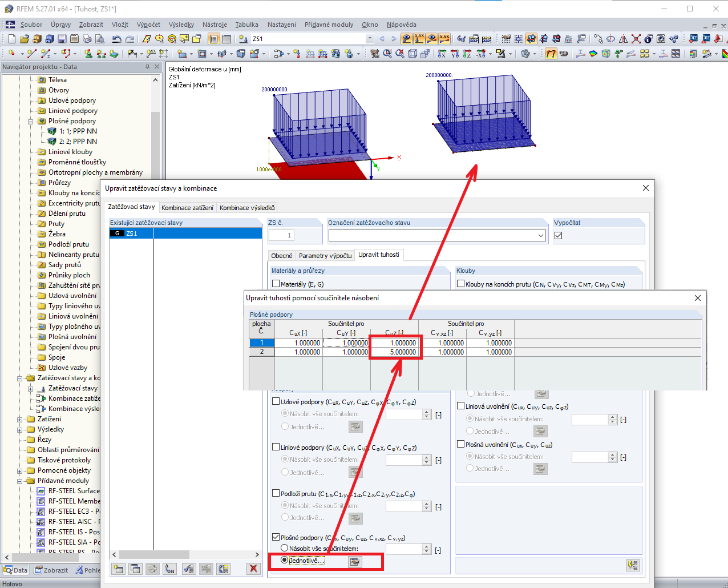This screenshot has height=588, width=728.
Task: Enable the Liniová uvolnění checkbox
Action: coord(461,406)
